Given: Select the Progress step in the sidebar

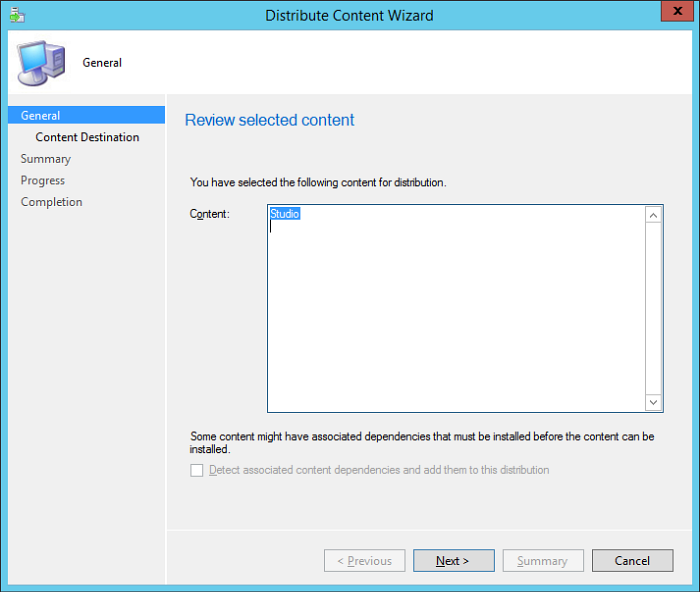Looking at the screenshot, I should 43,181.
